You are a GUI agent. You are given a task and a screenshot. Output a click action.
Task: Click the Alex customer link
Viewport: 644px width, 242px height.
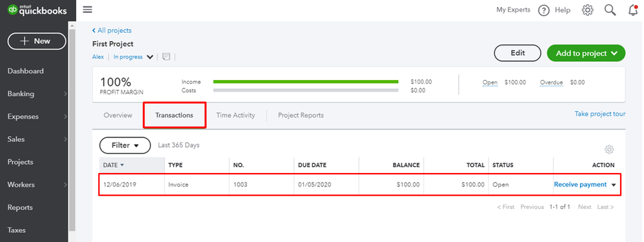click(97, 57)
